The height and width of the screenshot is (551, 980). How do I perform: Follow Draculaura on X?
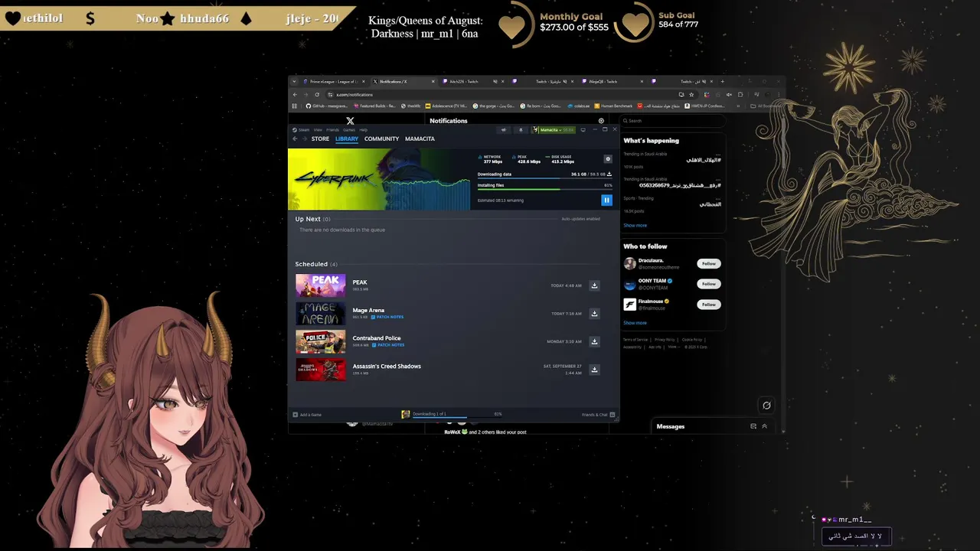coord(709,263)
